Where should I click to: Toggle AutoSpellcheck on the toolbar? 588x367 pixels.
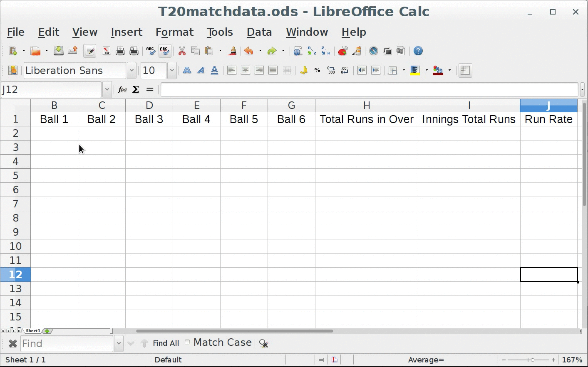click(164, 51)
